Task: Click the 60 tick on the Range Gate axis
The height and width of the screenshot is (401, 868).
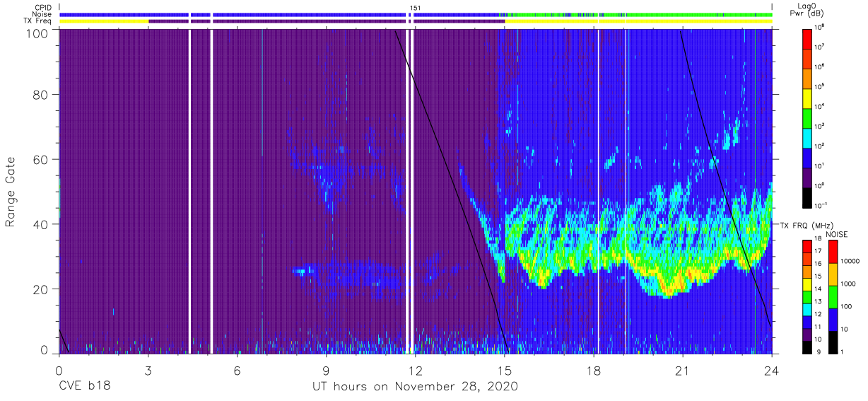Action: (x=41, y=160)
